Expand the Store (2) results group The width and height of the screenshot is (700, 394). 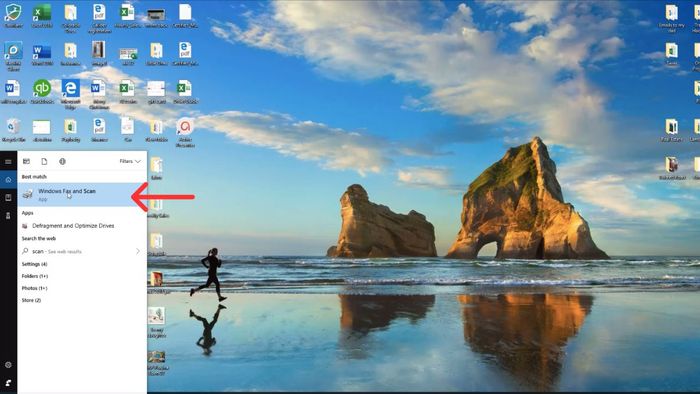tap(31, 300)
